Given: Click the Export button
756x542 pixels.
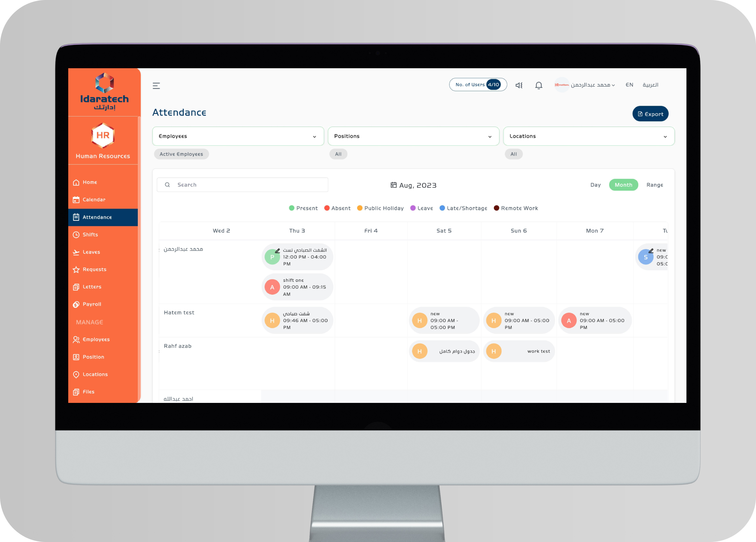Looking at the screenshot, I should click(x=649, y=114).
